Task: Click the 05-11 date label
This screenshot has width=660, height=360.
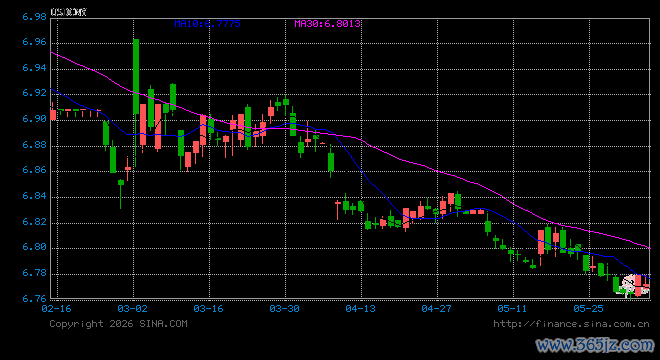Action: (512, 309)
